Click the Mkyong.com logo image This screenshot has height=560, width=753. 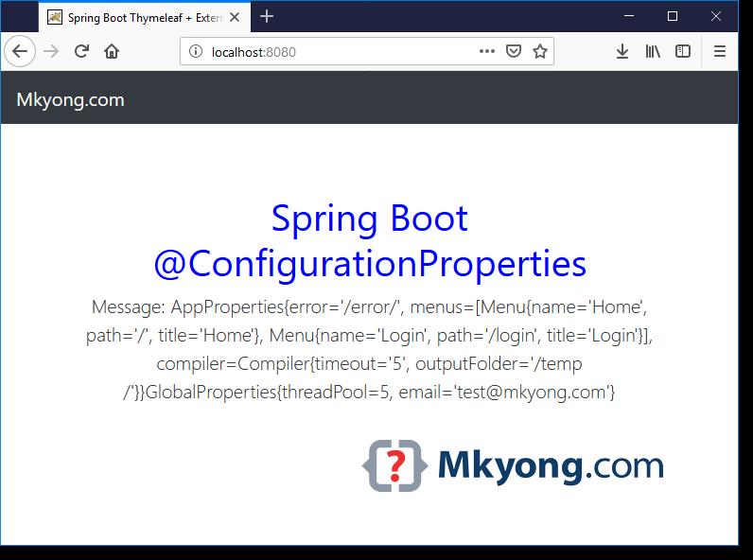tap(513, 465)
